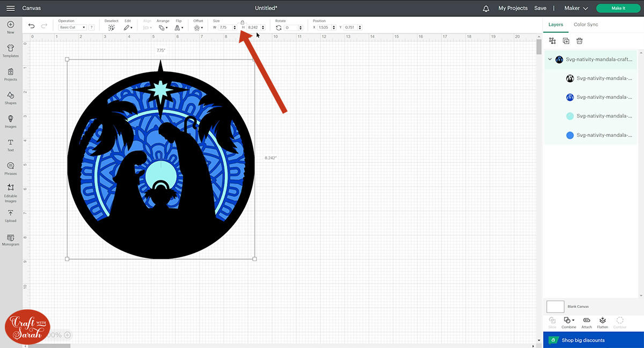Open the hamburger main menu
Screen dimensions: 644x348
(11, 8)
